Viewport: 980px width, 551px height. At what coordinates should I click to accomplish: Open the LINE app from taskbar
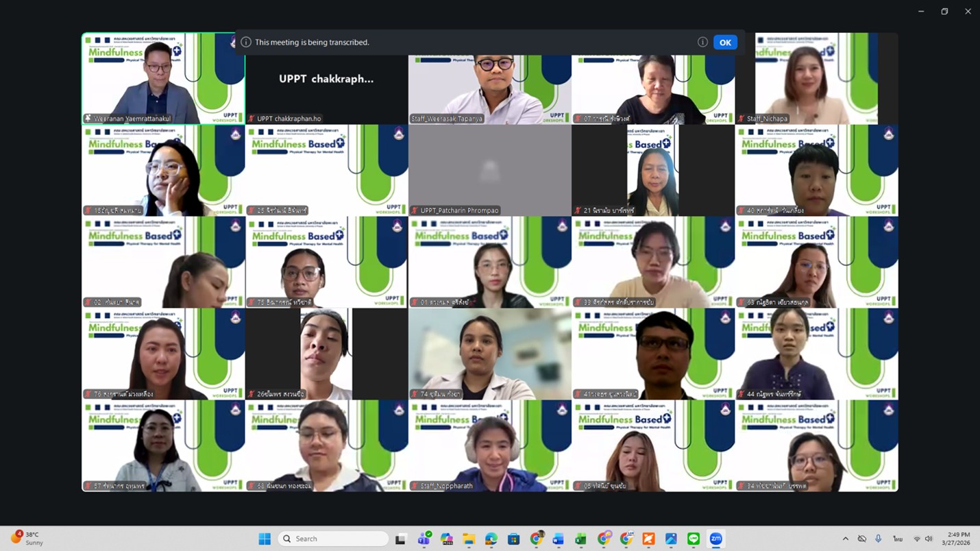pyautogui.click(x=694, y=539)
